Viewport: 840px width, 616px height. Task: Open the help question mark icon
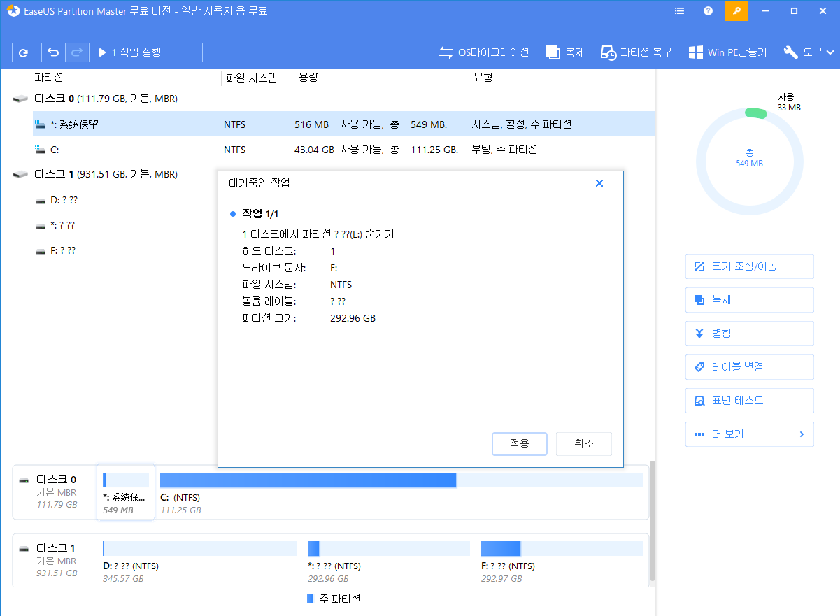click(x=708, y=10)
